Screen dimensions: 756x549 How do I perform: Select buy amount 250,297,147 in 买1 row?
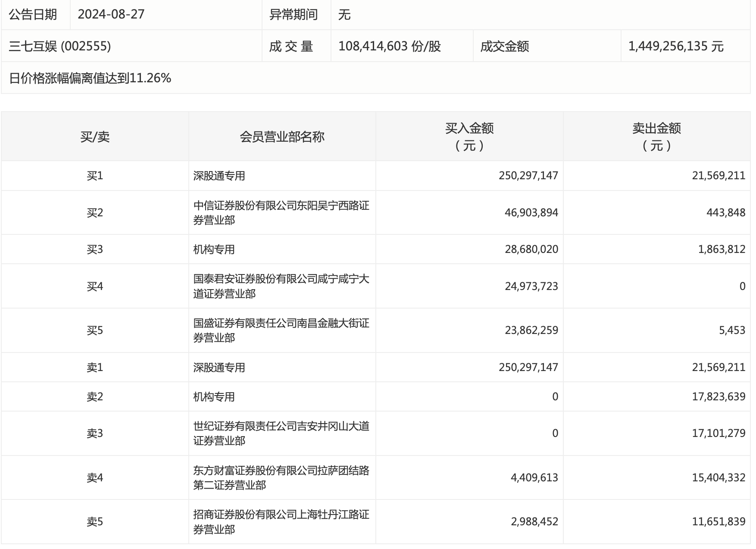point(528,176)
